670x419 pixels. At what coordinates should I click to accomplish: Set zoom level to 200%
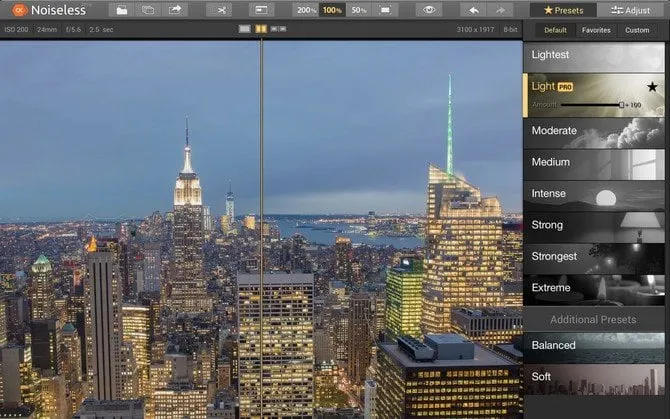point(305,10)
